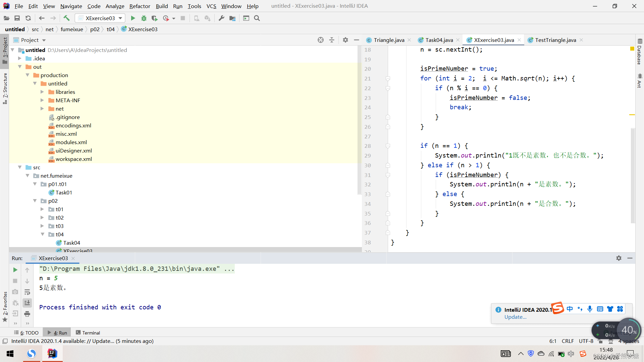Click the editor vertical scrollbar

click(x=633, y=175)
